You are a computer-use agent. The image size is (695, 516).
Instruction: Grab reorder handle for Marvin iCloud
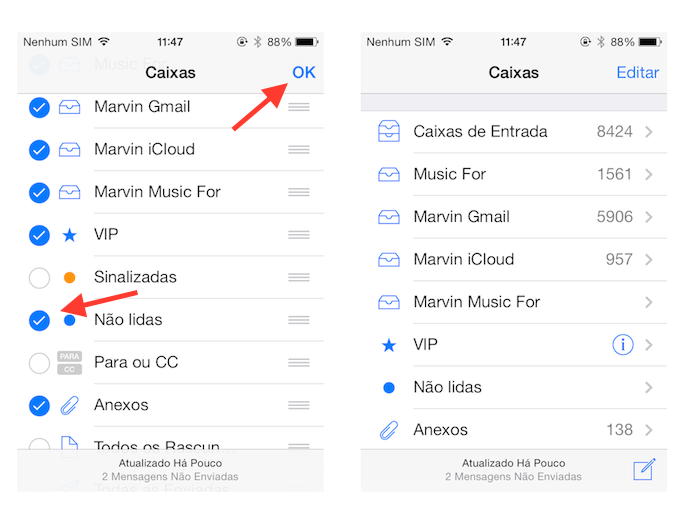tap(299, 149)
